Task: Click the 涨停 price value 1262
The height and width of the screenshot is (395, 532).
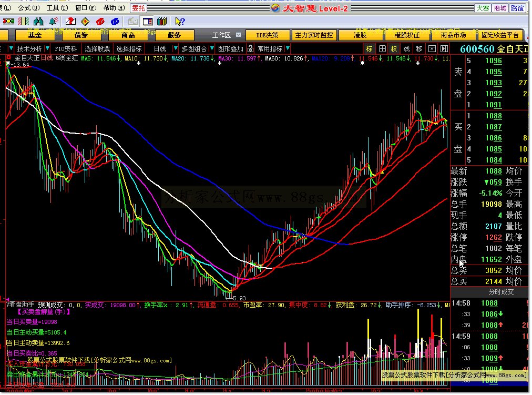Action: tap(493, 237)
